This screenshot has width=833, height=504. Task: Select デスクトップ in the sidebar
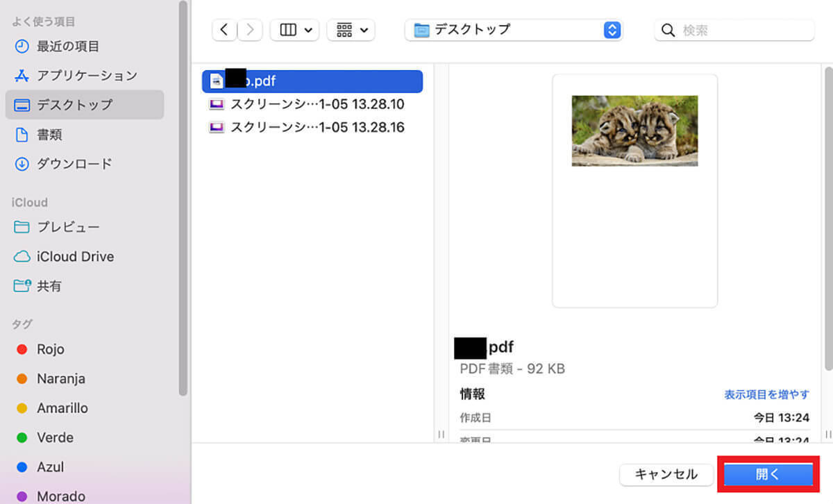(x=74, y=105)
